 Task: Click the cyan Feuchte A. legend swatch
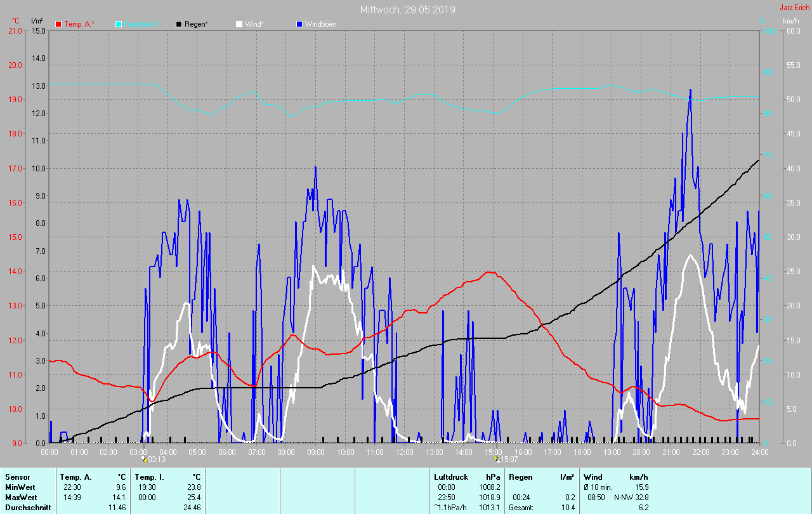point(119,24)
